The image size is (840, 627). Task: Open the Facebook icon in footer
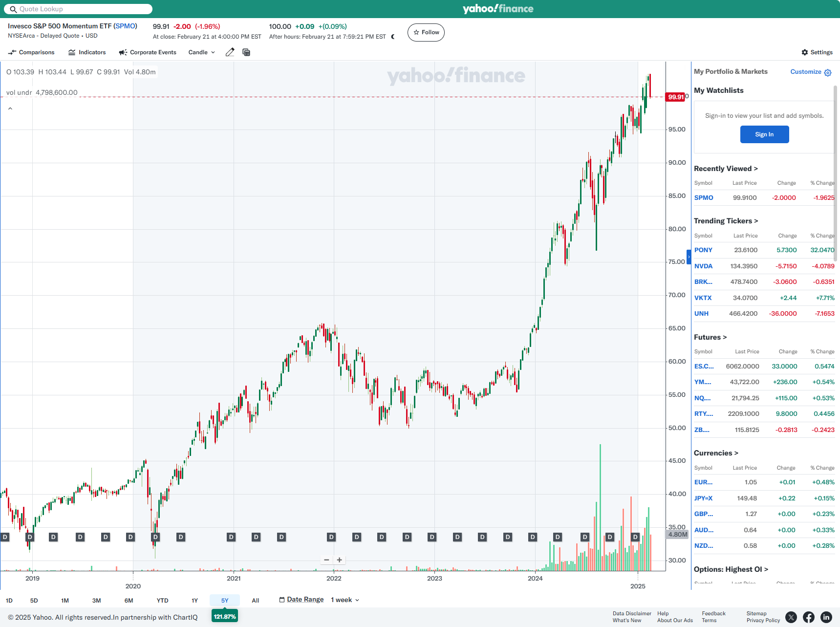click(809, 617)
